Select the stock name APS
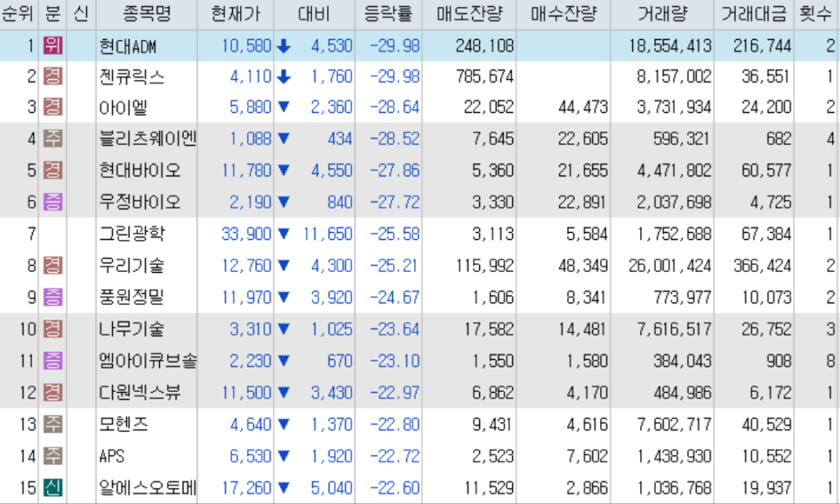This screenshot has height=504, width=840. (x=111, y=456)
